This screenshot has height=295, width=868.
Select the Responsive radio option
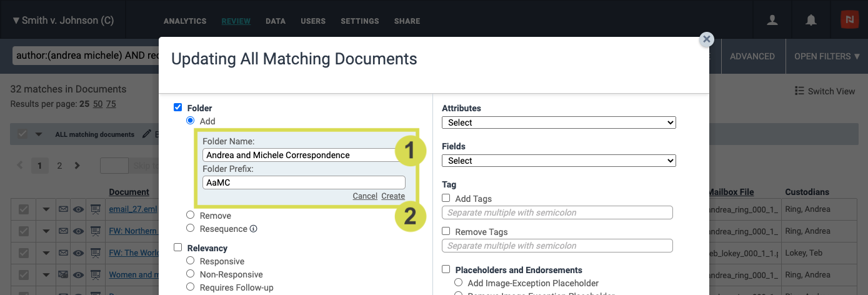pos(191,261)
